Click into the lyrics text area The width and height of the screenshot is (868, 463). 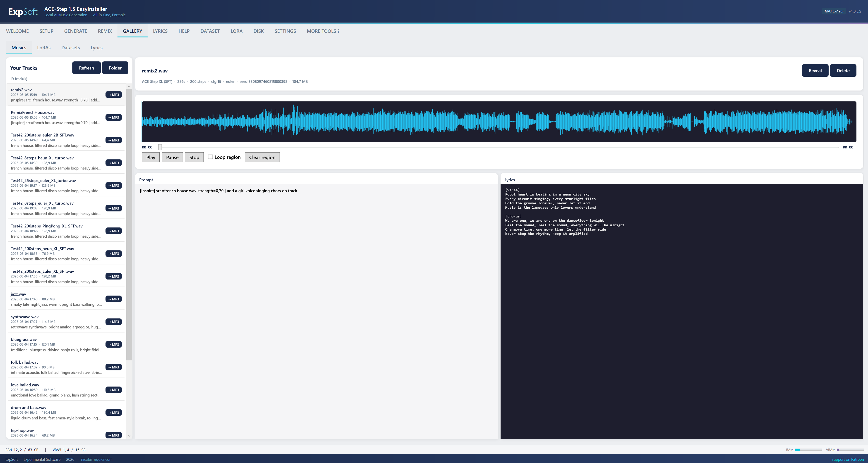[x=682, y=311]
